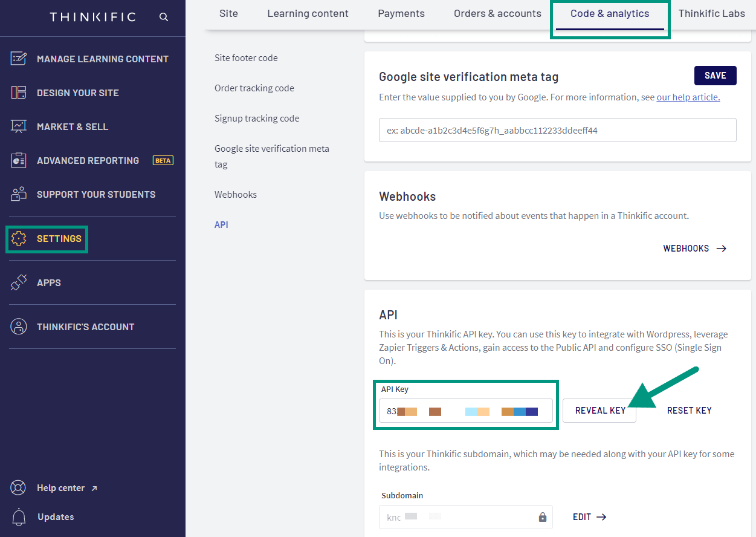The image size is (756, 537).
Task: Save the Google site verification meta tag
Action: 715,75
